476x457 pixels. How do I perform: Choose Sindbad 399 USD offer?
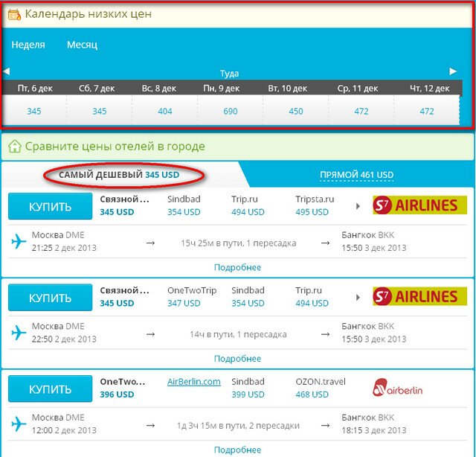tap(248, 388)
